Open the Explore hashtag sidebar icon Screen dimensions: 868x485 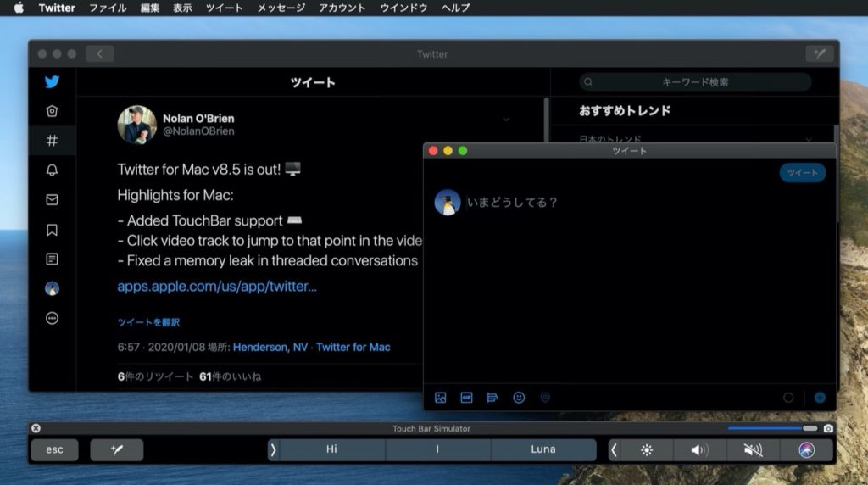(52, 141)
